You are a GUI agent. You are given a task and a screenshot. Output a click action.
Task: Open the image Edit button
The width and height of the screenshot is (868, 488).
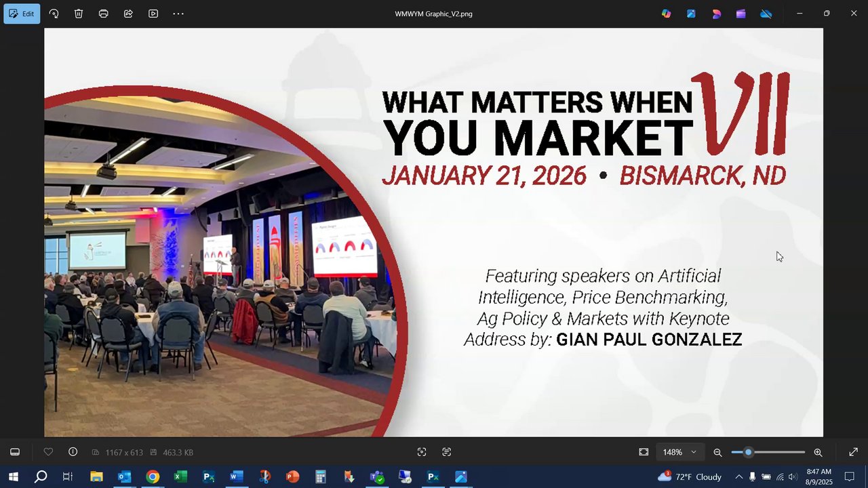pyautogui.click(x=22, y=14)
